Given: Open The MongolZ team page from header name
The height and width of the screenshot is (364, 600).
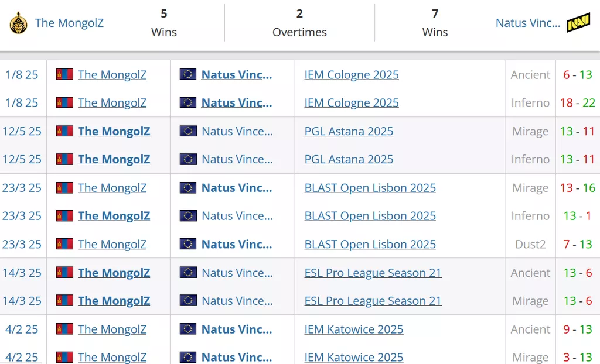Looking at the screenshot, I should 69,23.
